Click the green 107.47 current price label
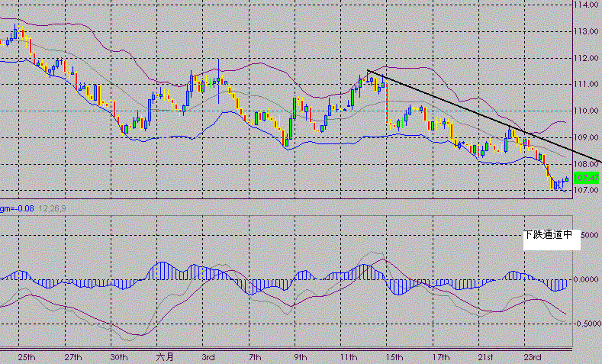This screenshot has width=602, height=364. pos(586,178)
